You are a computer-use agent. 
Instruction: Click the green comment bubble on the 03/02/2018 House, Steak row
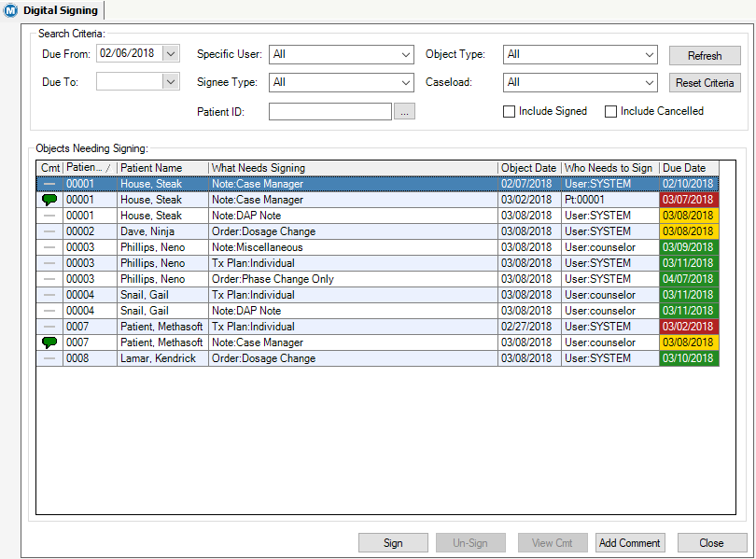tap(49, 200)
